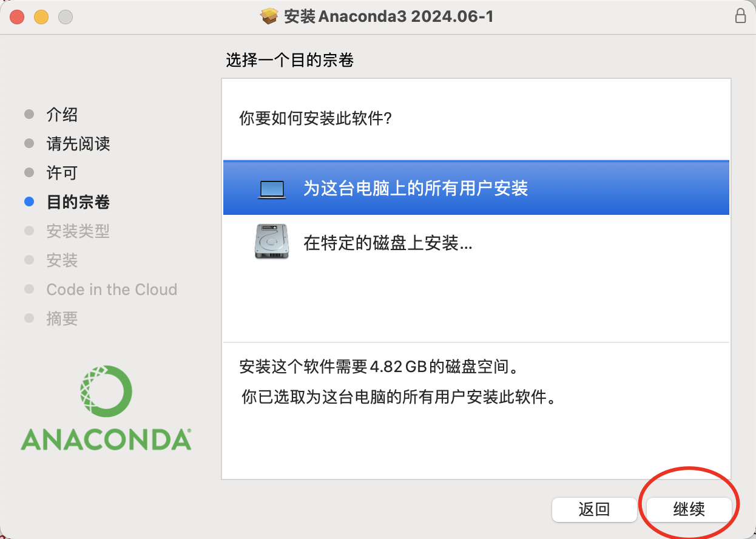The height and width of the screenshot is (539, 756).
Task: Click the blue bullet beside 目的宗卷
Action: click(x=29, y=202)
